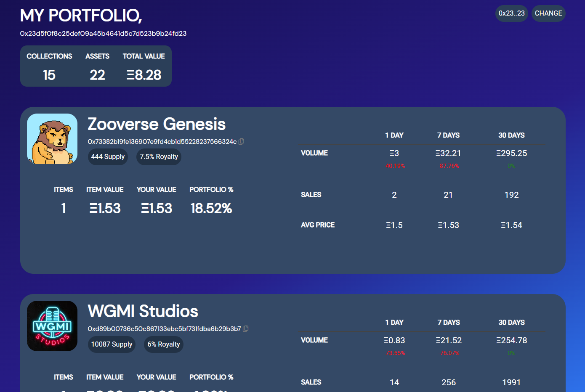Click Zooverse 30-day volume change 0%
585x392 pixels.
511,166
